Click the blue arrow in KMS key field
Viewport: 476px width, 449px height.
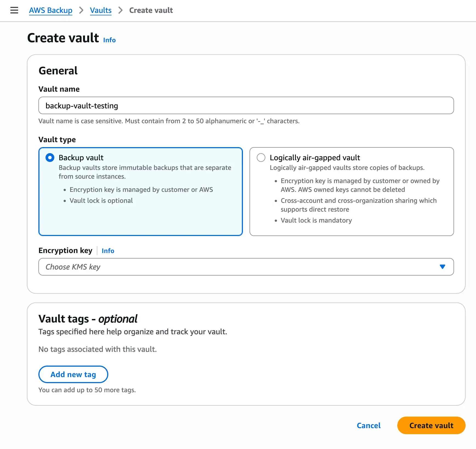[x=442, y=267]
